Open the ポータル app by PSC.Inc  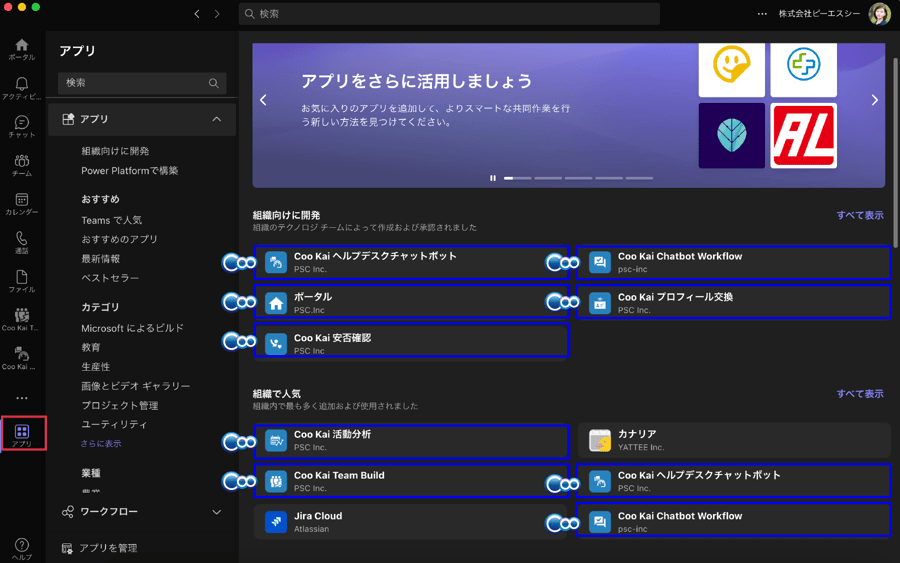[412, 301]
